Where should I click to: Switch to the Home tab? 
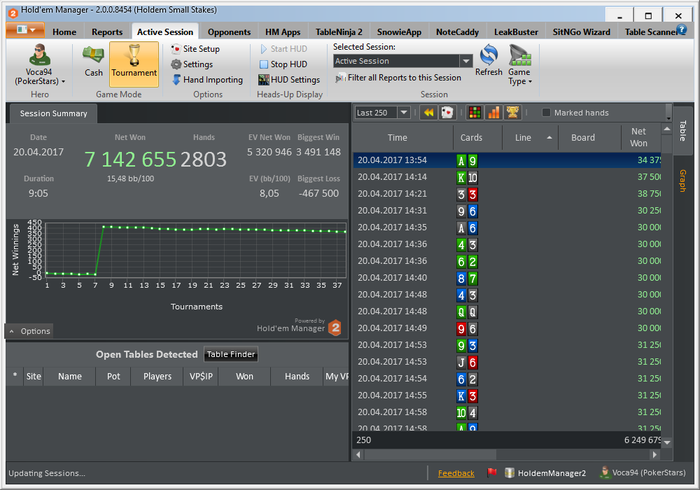[x=64, y=32]
